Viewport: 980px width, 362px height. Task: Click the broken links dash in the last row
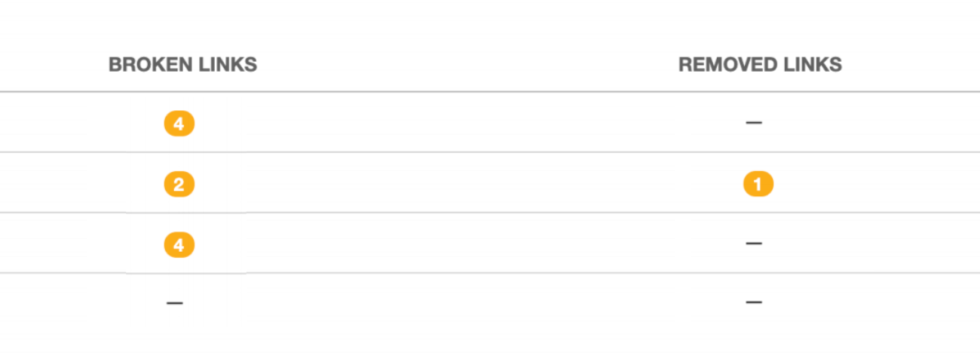(175, 303)
